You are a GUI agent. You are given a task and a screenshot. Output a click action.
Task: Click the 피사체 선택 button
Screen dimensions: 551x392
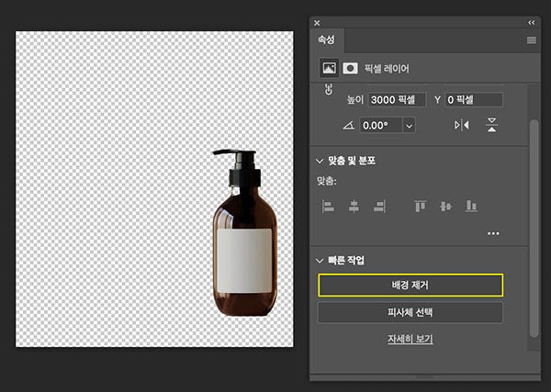[410, 312]
